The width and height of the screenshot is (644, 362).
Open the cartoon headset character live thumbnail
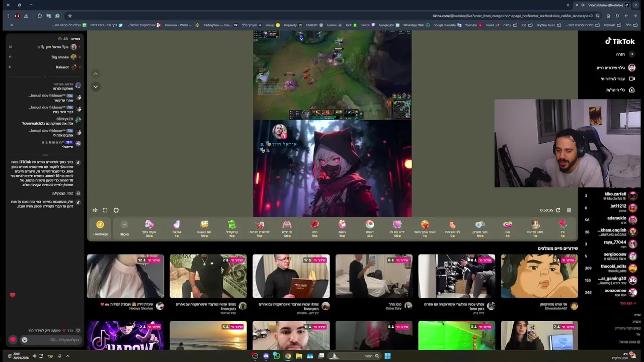point(539,277)
